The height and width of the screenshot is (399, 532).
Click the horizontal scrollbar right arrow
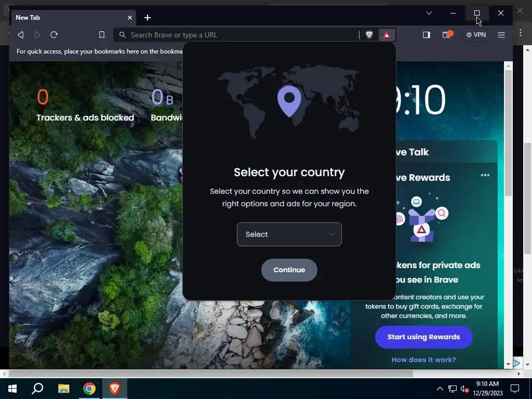pos(519,374)
